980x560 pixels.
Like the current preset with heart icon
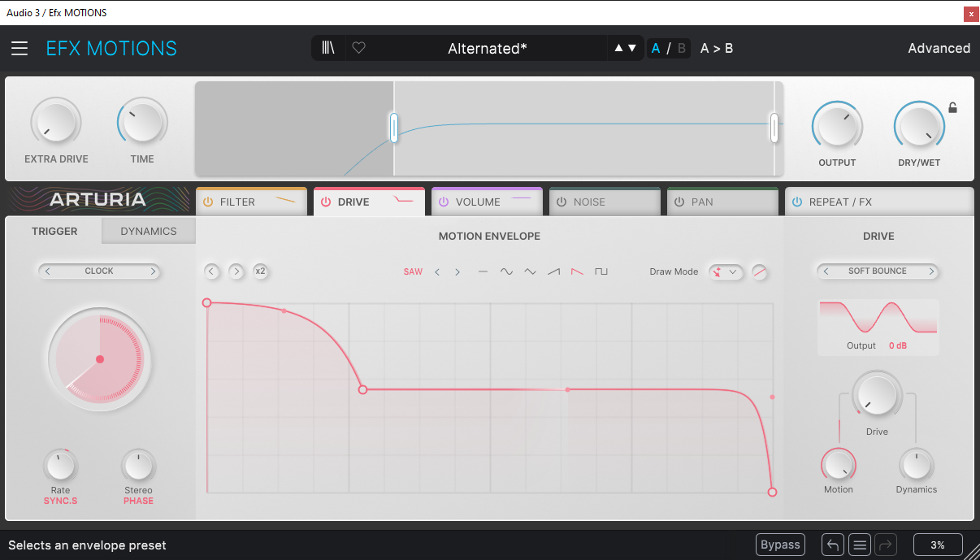tap(358, 48)
